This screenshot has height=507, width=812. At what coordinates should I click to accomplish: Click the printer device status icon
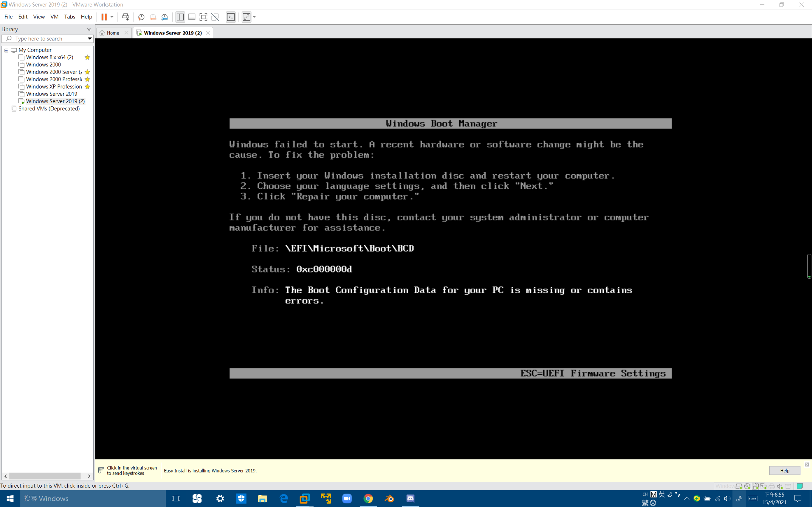tap(771, 486)
